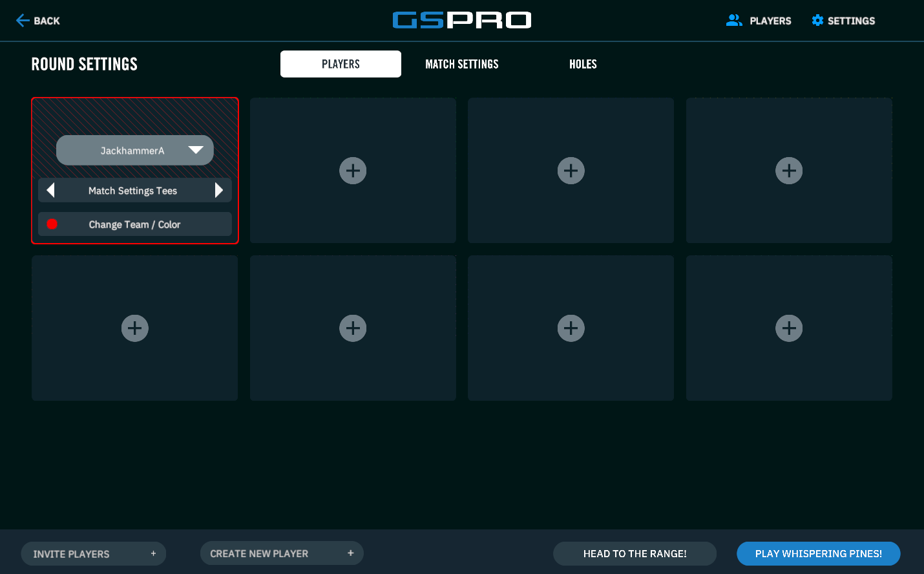Switch to the Match Settings tab
924x574 pixels.
[461, 64]
